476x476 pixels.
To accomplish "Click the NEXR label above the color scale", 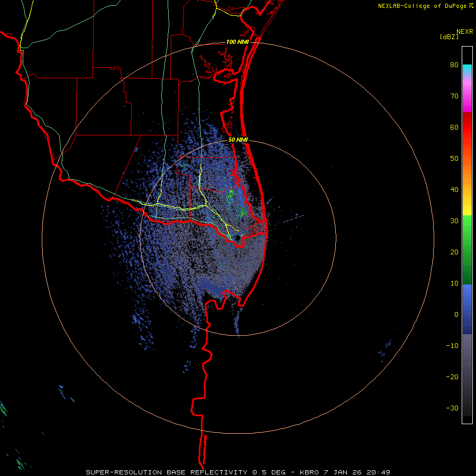I will (464, 32).
